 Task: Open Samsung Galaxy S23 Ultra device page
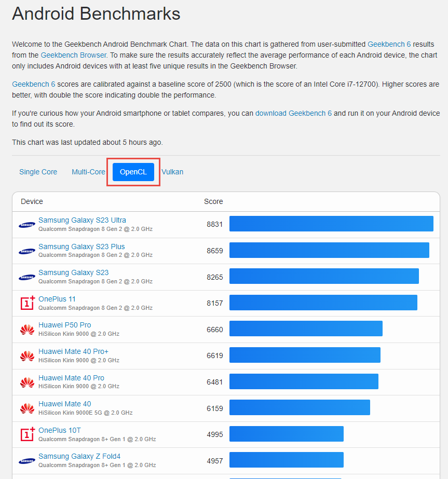[x=82, y=220]
